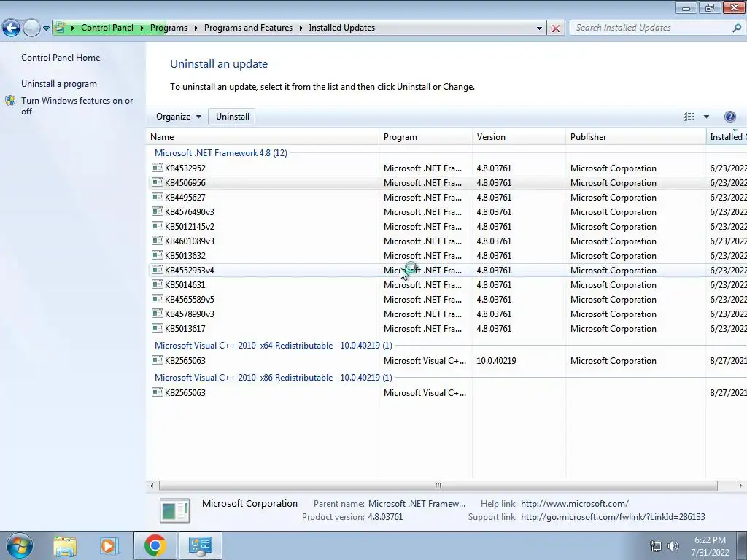Click the Forward navigation arrow button
Viewport: 747px width, 560px height.
click(x=31, y=28)
